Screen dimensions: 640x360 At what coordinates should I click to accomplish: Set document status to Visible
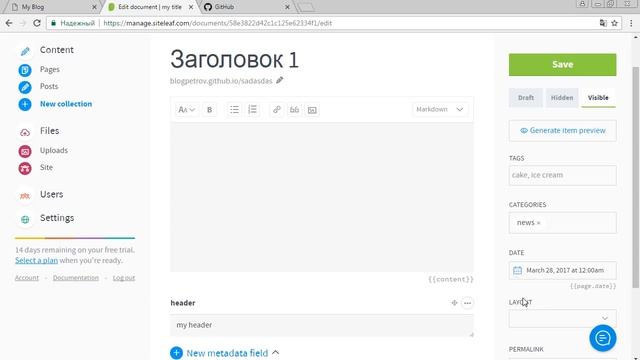[598, 98]
